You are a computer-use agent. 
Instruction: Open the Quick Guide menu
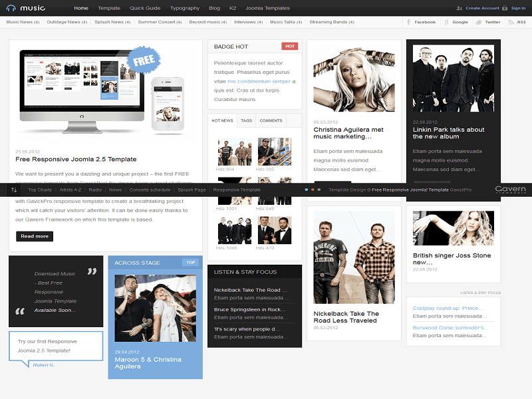coord(145,8)
